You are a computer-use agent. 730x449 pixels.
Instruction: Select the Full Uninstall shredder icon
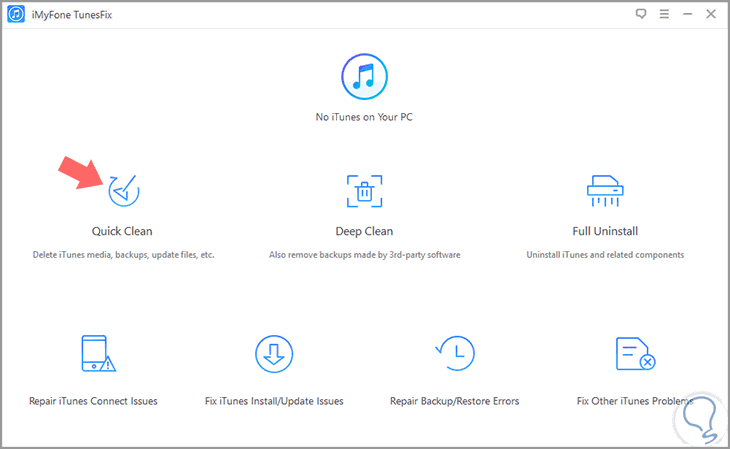point(605,190)
